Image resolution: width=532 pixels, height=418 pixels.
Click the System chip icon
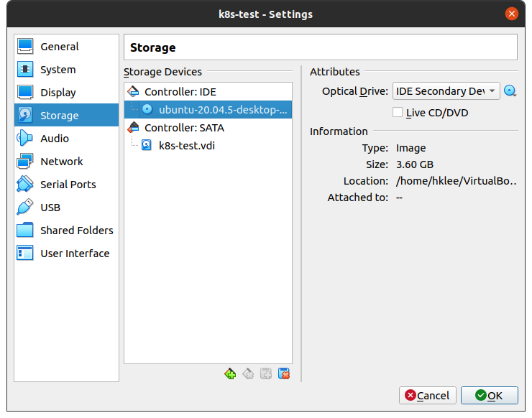click(x=25, y=69)
